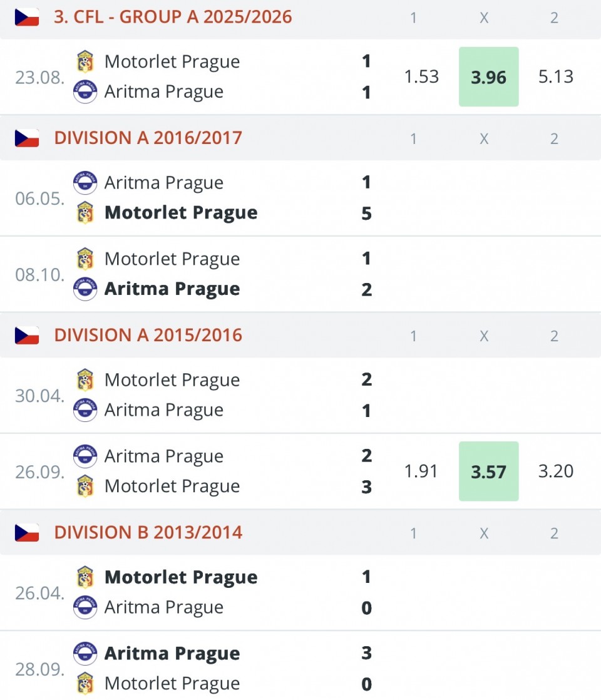Click Motorlet Prague crest in 08.10. match
Screen dimensions: 601x700
coord(85,259)
